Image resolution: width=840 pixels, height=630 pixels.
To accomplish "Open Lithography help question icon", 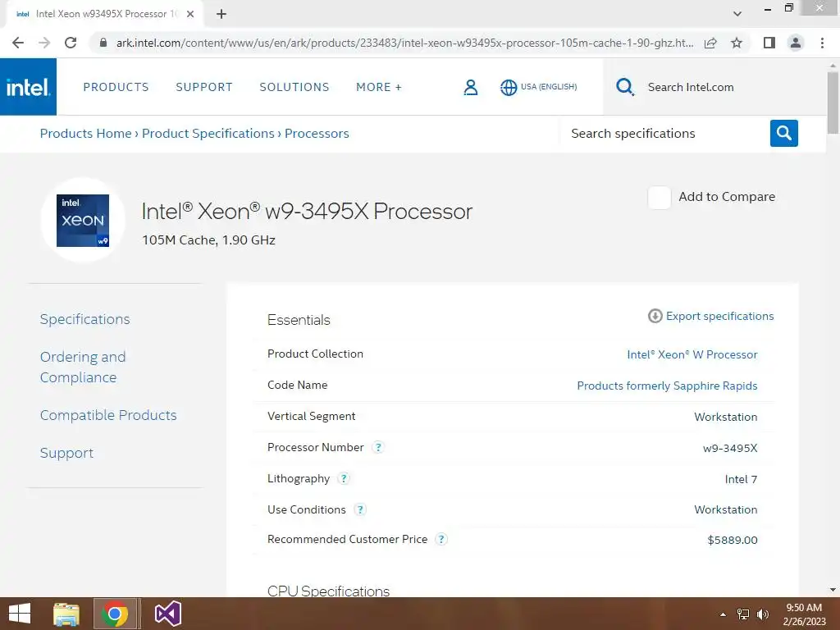I will pyautogui.click(x=344, y=478).
